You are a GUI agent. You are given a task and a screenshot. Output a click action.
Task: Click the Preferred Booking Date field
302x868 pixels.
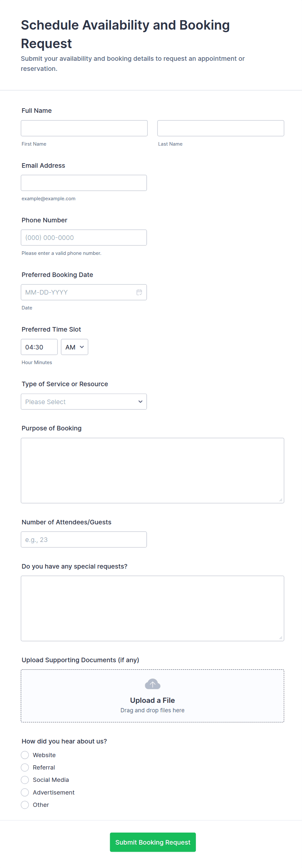coord(77,292)
